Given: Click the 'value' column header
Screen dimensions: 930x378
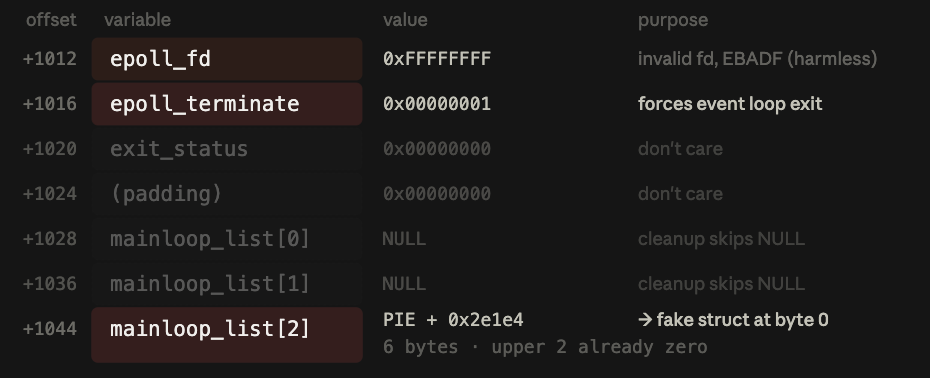Looking at the screenshot, I should 405,20.
